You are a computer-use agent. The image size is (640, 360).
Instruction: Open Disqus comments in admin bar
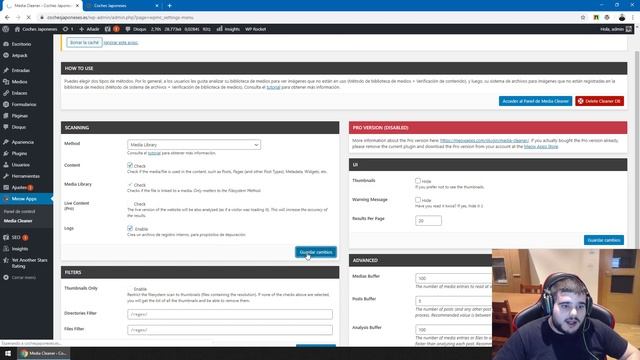click(136, 29)
